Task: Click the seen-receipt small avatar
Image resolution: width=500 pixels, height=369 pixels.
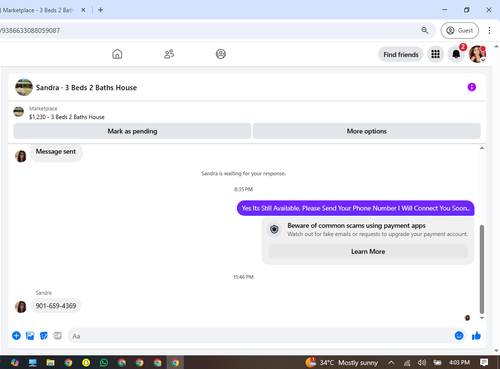Action: click(x=467, y=318)
